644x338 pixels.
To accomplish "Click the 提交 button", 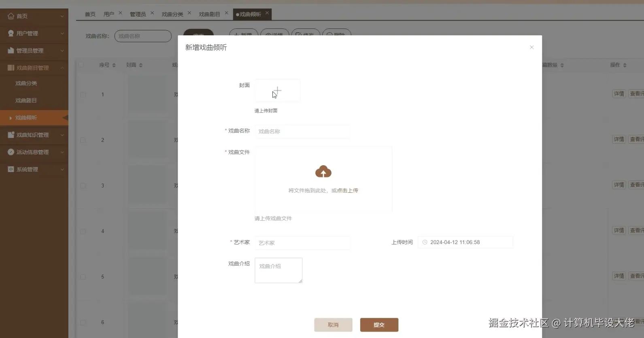I will (x=379, y=325).
